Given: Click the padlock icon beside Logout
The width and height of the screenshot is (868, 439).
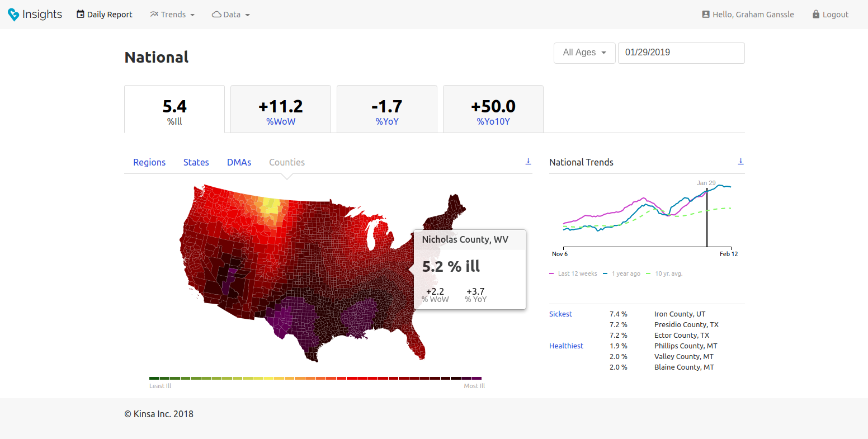Looking at the screenshot, I should point(816,15).
